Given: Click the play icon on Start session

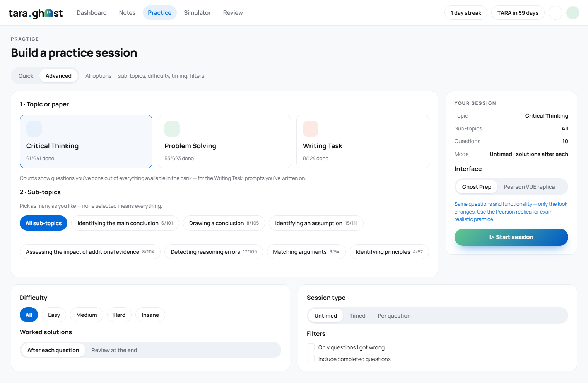Looking at the screenshot, I should pyautogui.click(x=492, y=237).
